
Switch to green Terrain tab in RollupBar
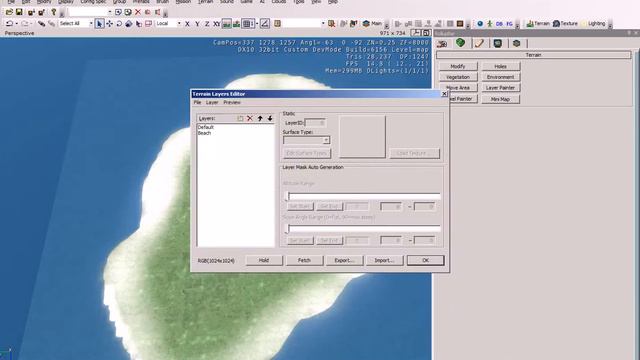tap(460, 43)
